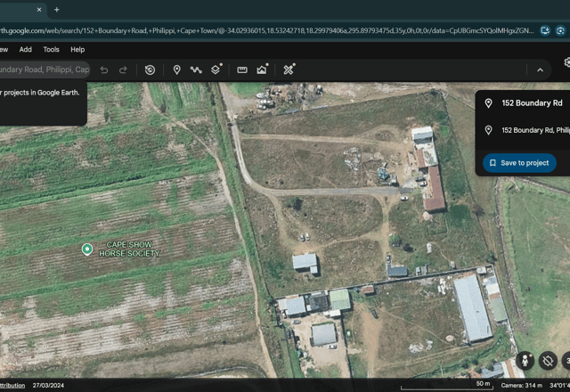Viewport: 570px width, 392px height.
Task: Click the Boundary Road search field
Action: [45, 69]
